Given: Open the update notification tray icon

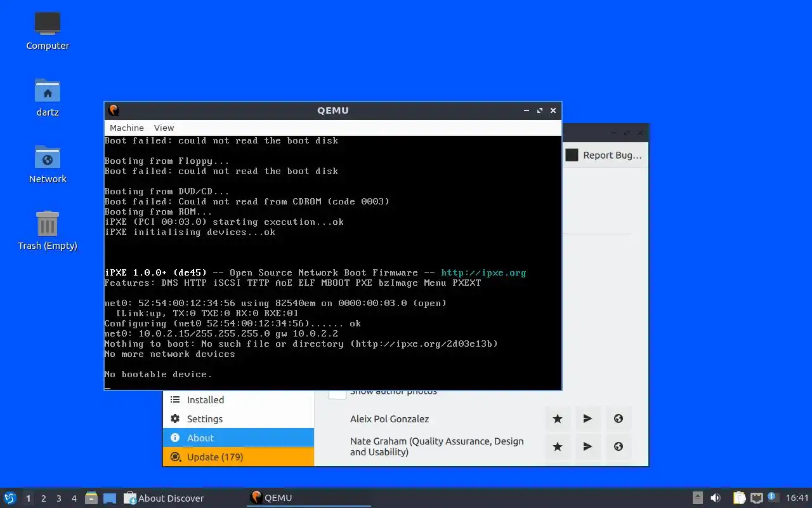Looking at the screenshot, I should tap(773, 497).
